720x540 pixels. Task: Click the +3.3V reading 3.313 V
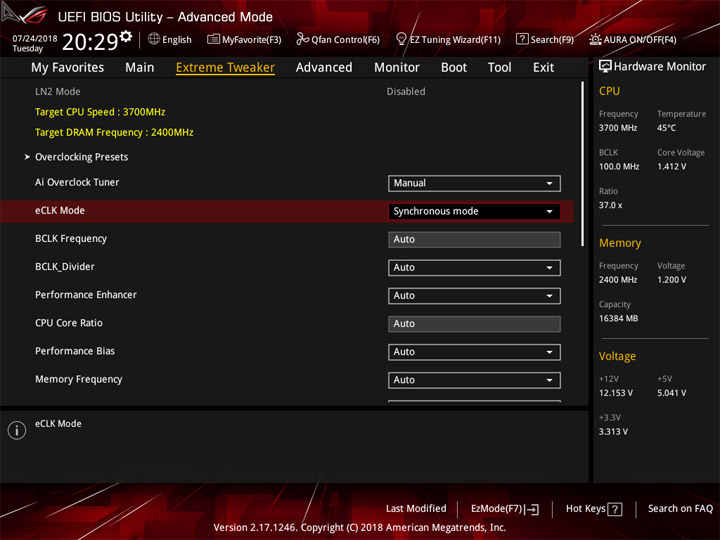613,432
